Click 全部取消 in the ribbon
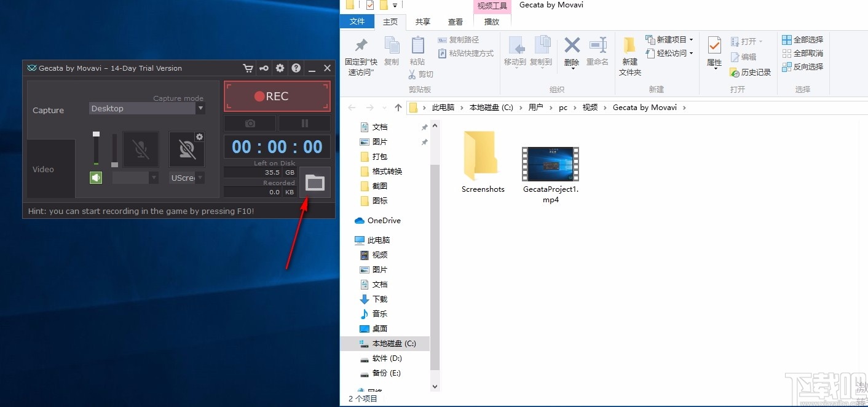The height and width of the screenshot is (407, 868). pos(802,53)
